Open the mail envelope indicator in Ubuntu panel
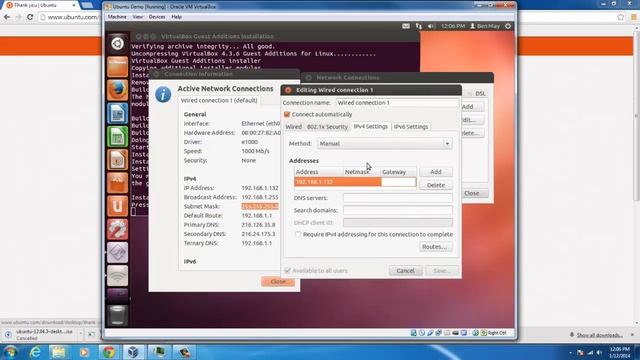 point(406,26)
